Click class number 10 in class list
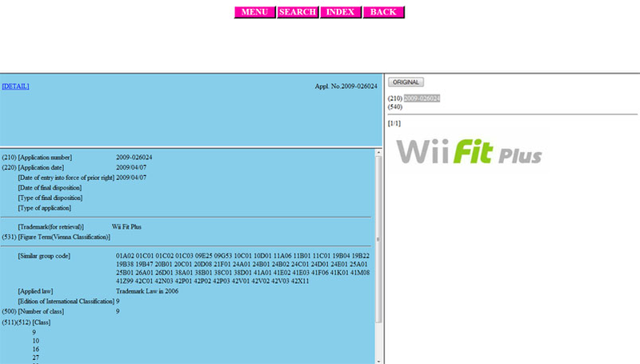Image resolution: width=640 pixels, height=364 pixels. [36, 341]
